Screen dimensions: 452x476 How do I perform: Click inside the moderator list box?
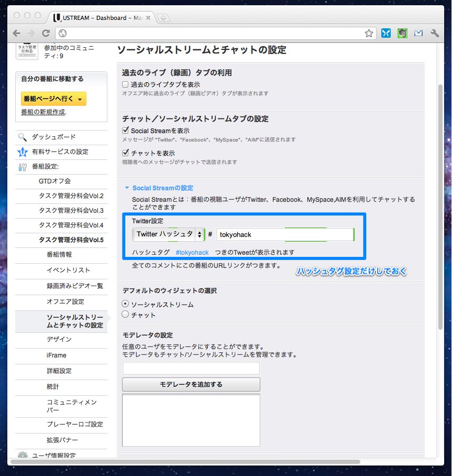[x=191, y=420]
